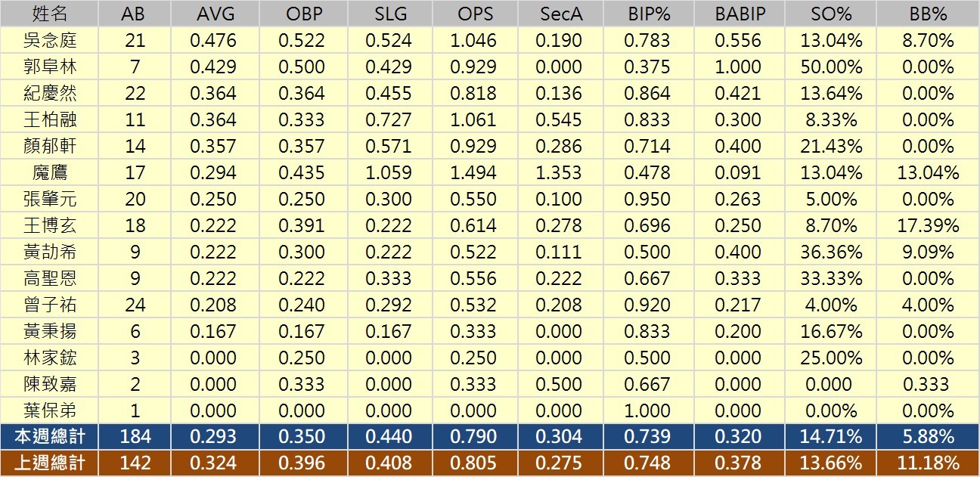Click player name 王柏融
Viewport: 980px width, 477px height.
50,120
